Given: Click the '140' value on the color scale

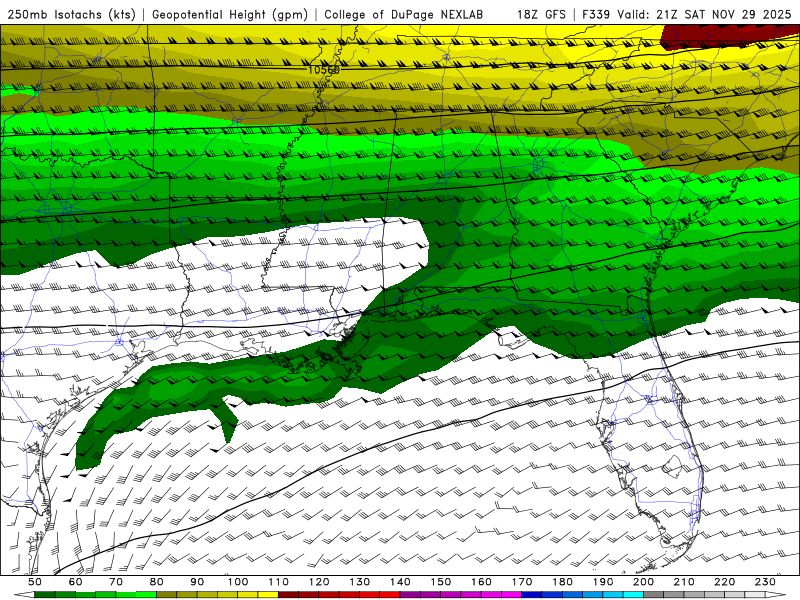Looking at the screenshot, I should (400, 582).
